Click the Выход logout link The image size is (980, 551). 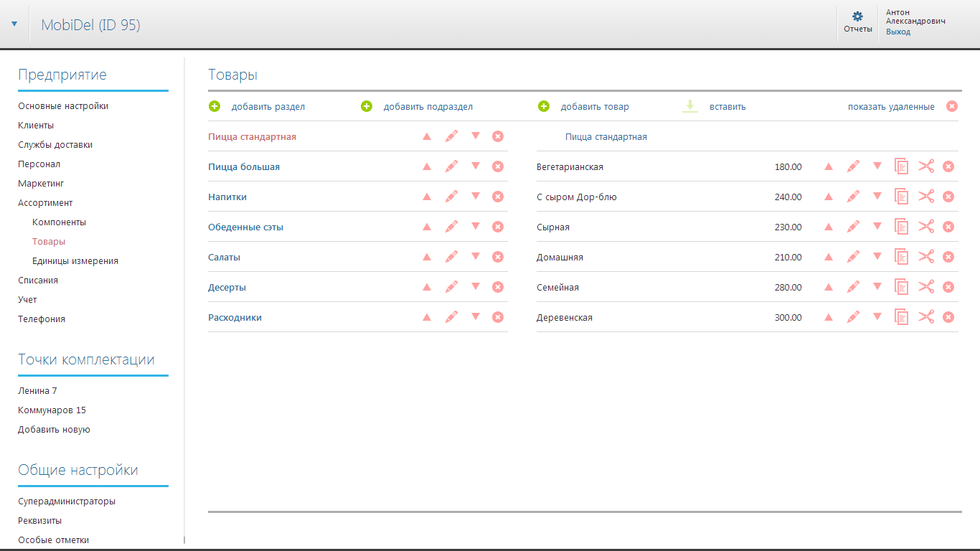pyautogui.click(x=898, y=32)
